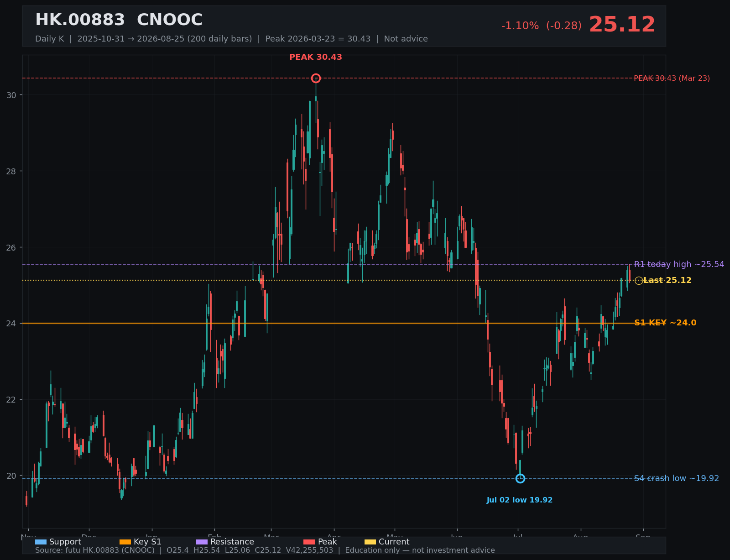Select the "Jul 02 low 19.92" annotation

520,500
